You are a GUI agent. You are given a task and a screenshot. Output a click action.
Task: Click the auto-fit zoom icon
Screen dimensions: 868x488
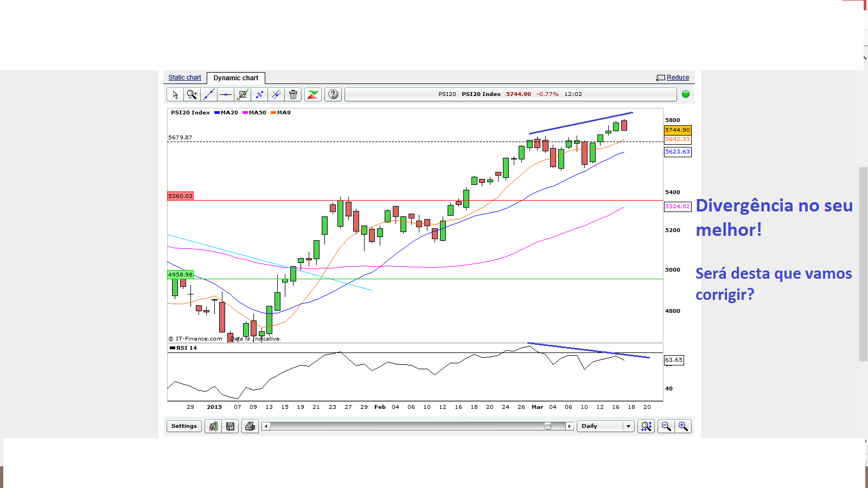646,426
